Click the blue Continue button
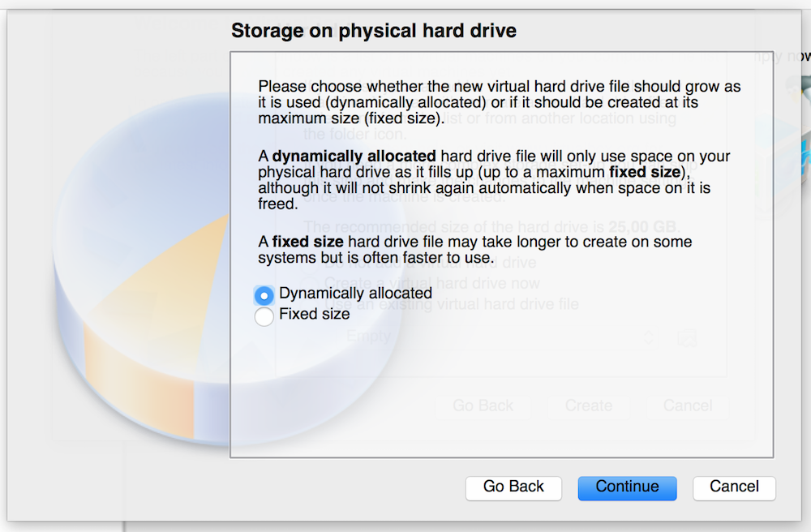Image resolution: width=811 pixels, height=532 pixels. click(627, 488)
